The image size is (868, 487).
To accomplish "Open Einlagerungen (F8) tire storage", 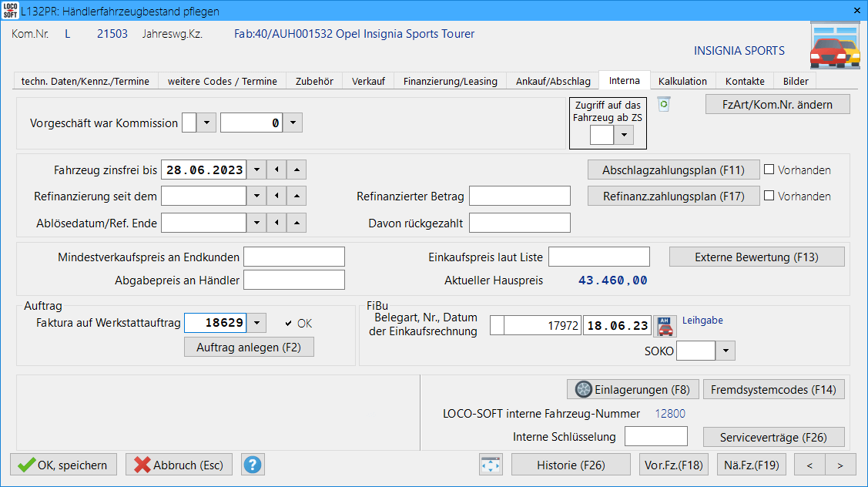I will 632,390.
